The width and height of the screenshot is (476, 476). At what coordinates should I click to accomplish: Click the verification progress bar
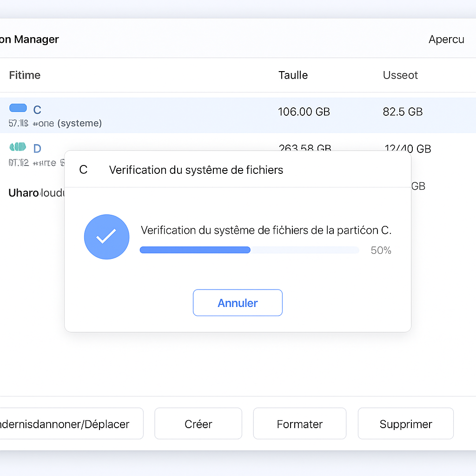coord(249,250)
